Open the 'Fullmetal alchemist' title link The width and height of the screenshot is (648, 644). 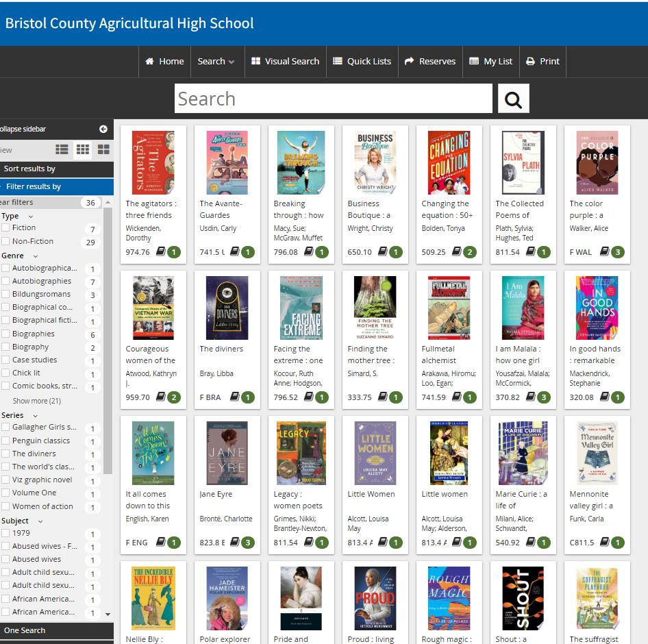coord(438,355)
